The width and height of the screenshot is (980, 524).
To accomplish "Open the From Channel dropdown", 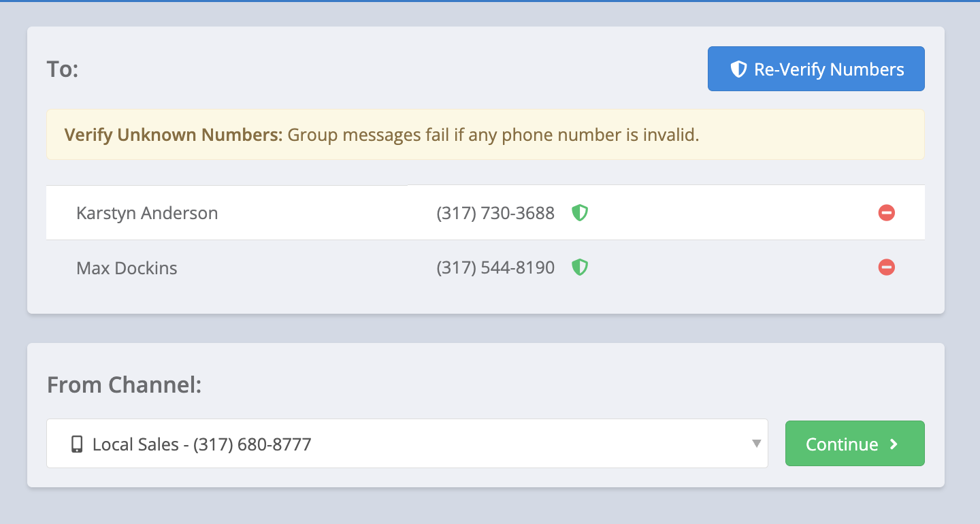I will click(406, 444).
